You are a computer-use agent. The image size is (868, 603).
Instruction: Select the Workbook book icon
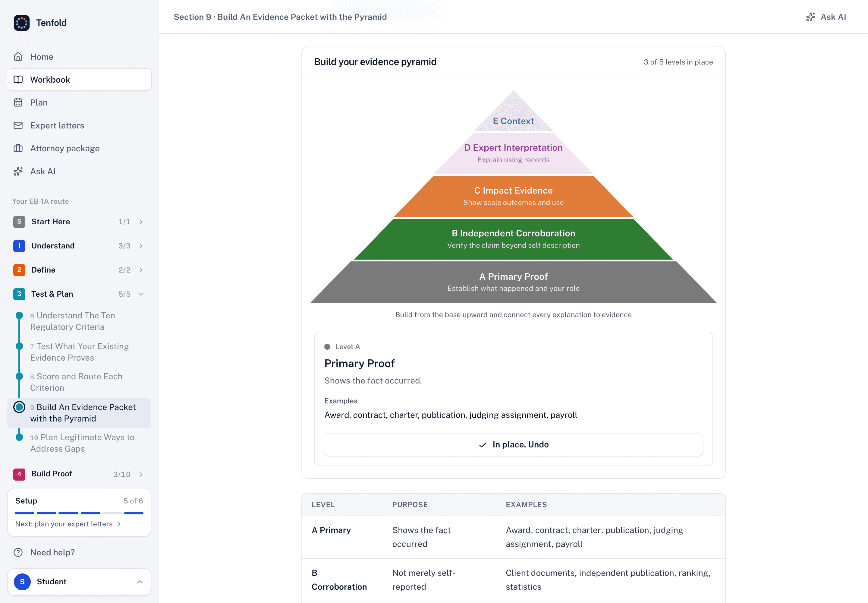click(x=18, y=80)
